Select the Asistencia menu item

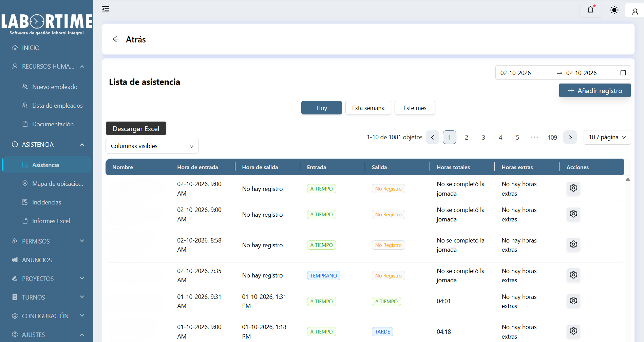[46, 165]
